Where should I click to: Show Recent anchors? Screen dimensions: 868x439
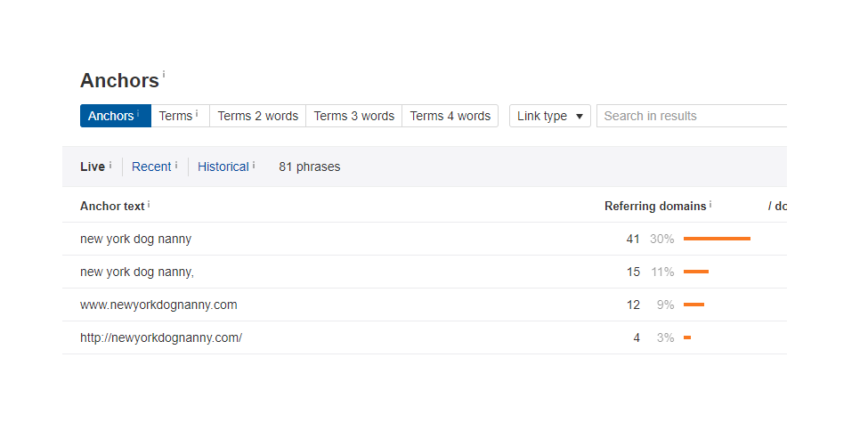(x=151, y=167)
